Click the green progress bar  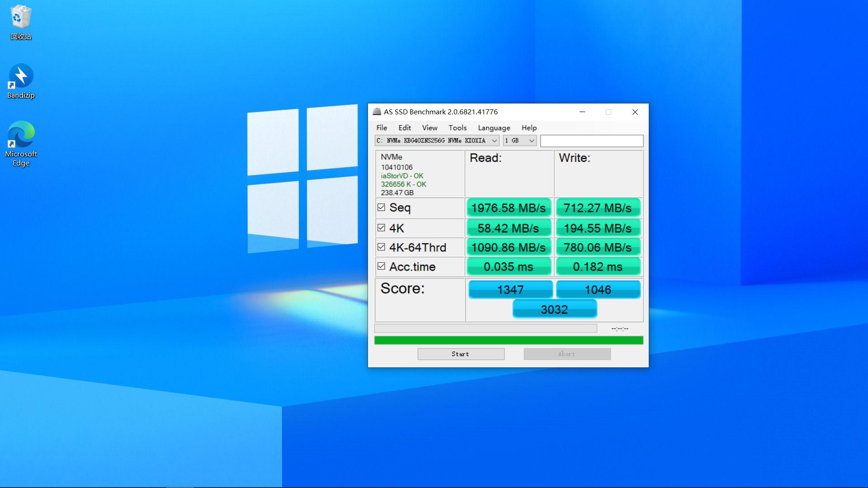pyautogui.click(x=508, y=340)
